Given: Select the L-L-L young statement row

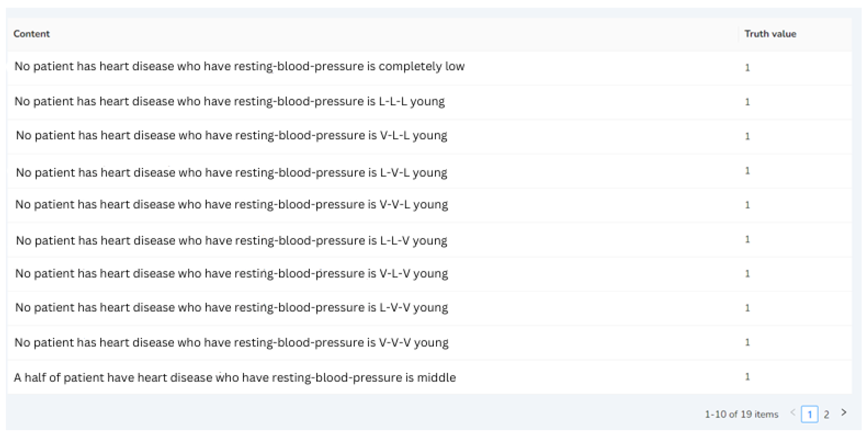Looking at the screenshot, I should coord(229,101).
